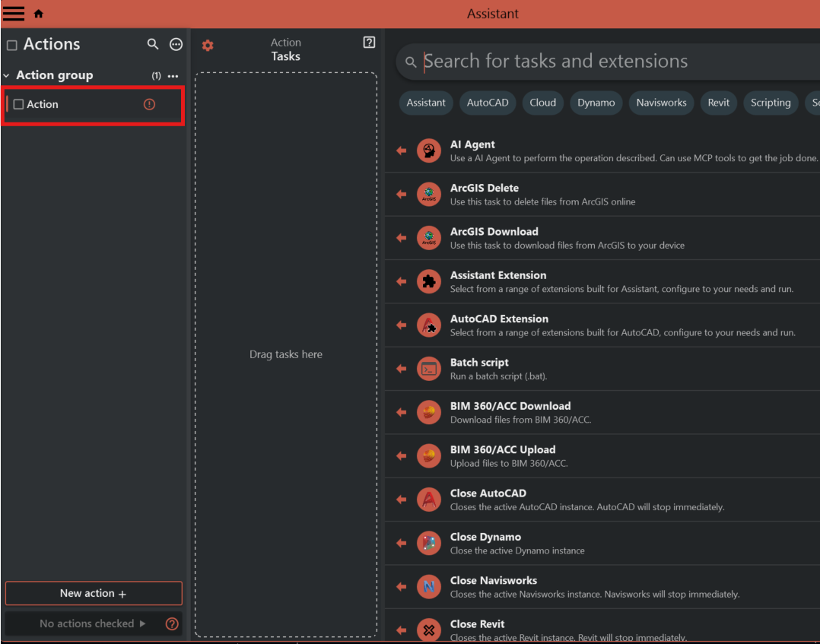Click the Search for tasks field

coord(609,62)
